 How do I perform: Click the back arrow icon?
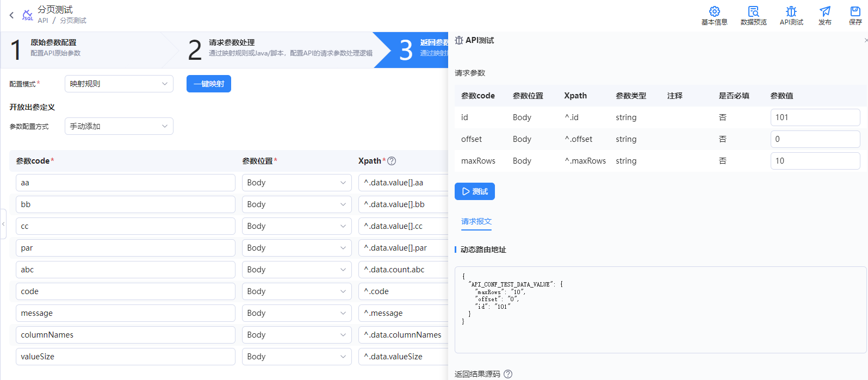coord(11,15)
